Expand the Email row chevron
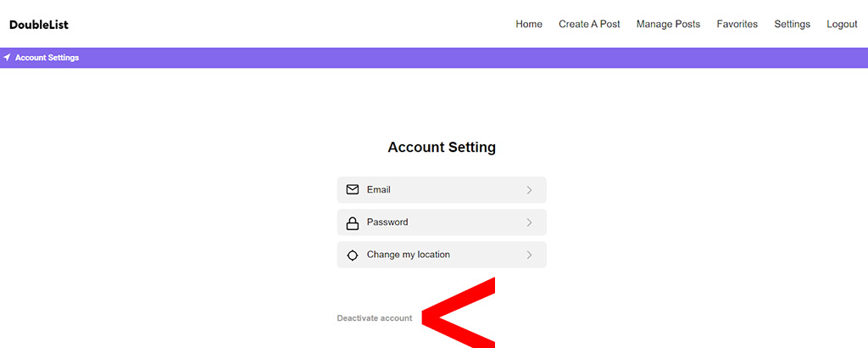The height and width of the screenshot is (348, 868). (529, 190)
